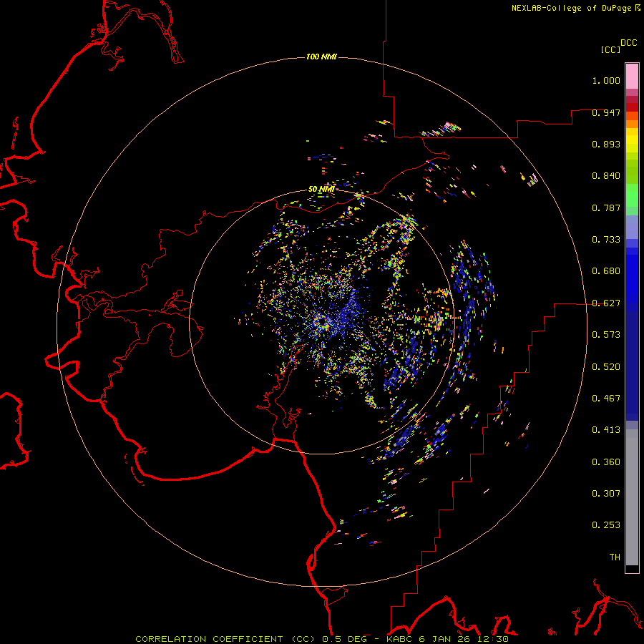644x644 pixels.
Task: Click the 0.307 scale value
Action: tap(606, 494)
